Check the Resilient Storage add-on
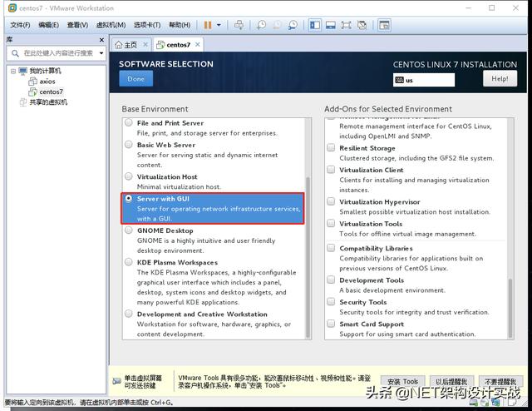 (331, 147)
